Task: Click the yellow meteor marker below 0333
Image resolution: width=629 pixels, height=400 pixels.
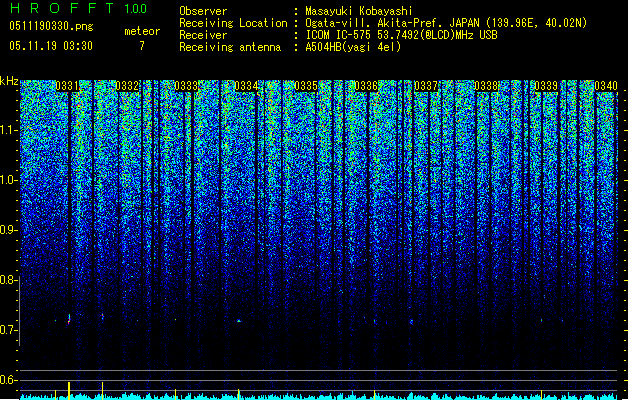Action: [x=175, y=394]
